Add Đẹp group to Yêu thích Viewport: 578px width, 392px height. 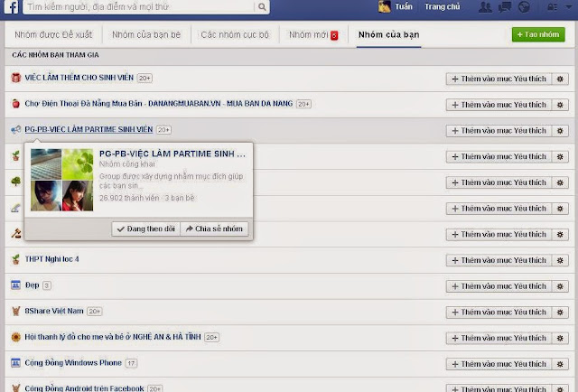[x=499, y=286]
